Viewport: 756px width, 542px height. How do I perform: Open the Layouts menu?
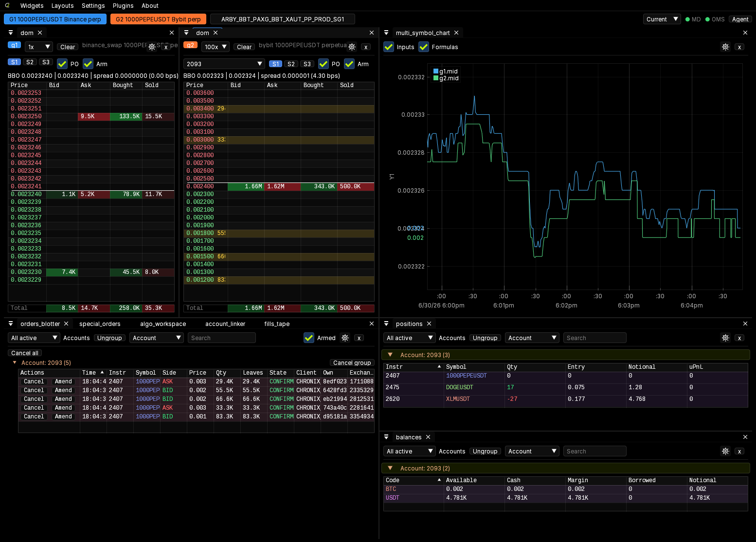pyautogui.click(x=63, y=6)
